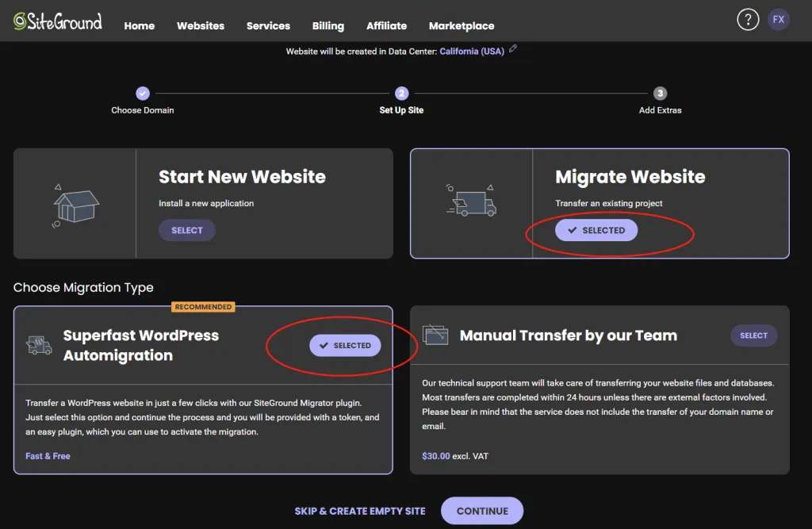Go back to Choose Domain step

[x=143, y=94]
